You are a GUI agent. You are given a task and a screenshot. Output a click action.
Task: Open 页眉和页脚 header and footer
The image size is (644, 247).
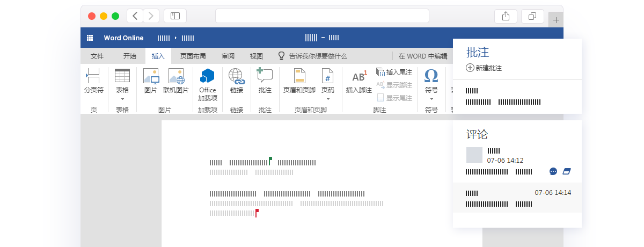pos(299,81)
